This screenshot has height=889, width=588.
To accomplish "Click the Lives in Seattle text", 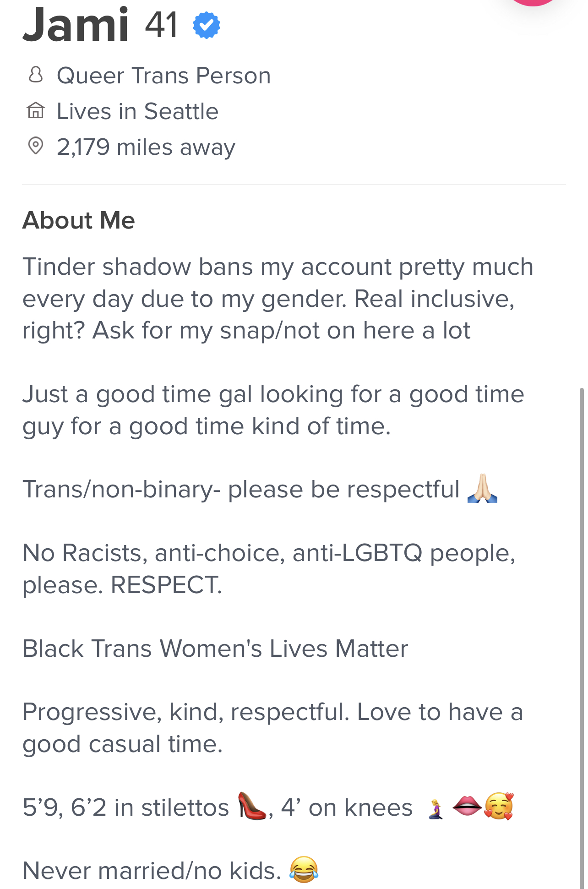I will point(137,111).
